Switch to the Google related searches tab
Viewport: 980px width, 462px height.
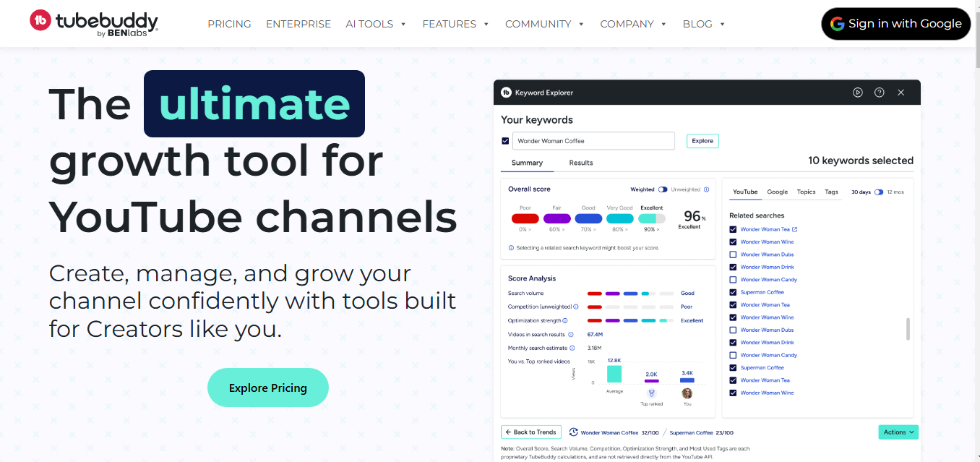pyautogui.click(x=778, y=192)
